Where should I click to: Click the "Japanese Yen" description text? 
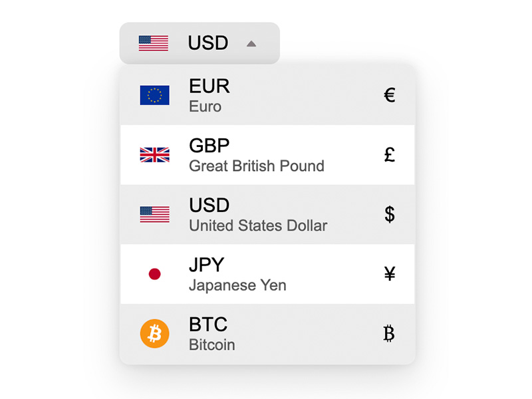(237, 286)
